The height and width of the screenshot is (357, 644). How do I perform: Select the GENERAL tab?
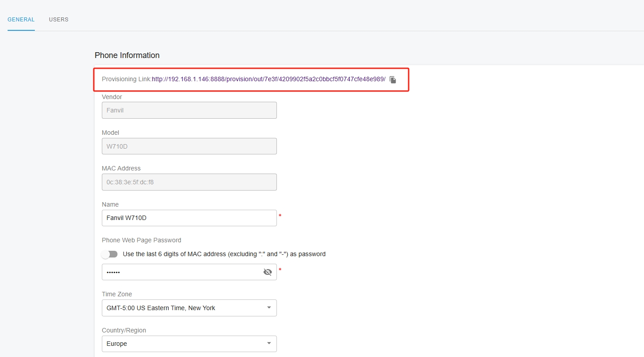[x=21, y=20]
